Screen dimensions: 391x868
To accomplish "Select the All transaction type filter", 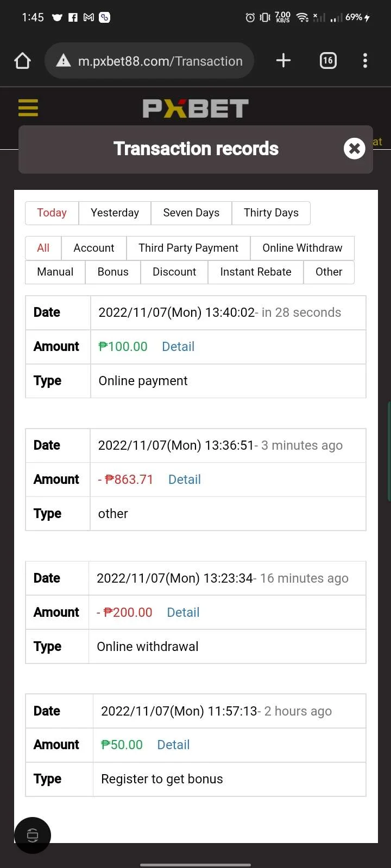I will click(x=43, y=248).
